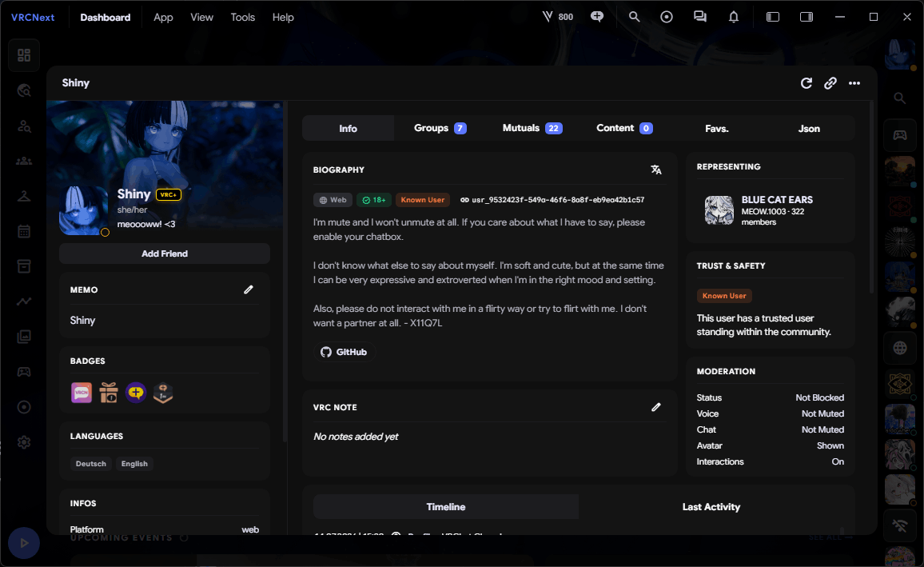Screen dimensions: 924x567
Task: Open the three-dot more options menu
Action: pyautogui.click(x=854, y=83)
